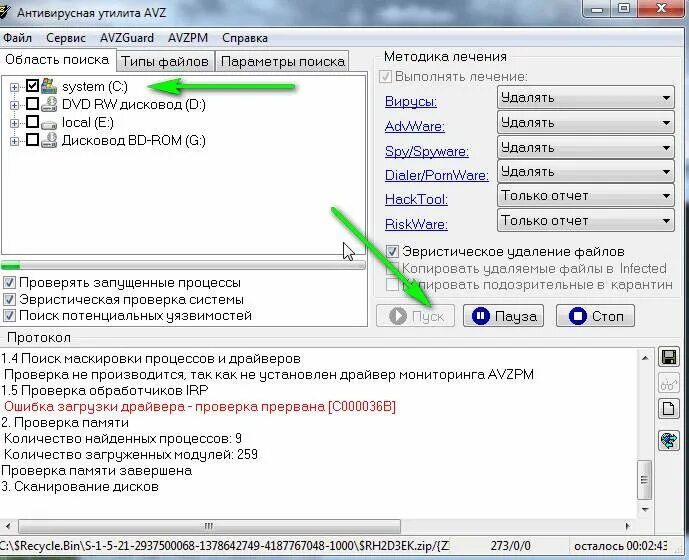Click the globe update icon beside protocol

coord(668,440)
